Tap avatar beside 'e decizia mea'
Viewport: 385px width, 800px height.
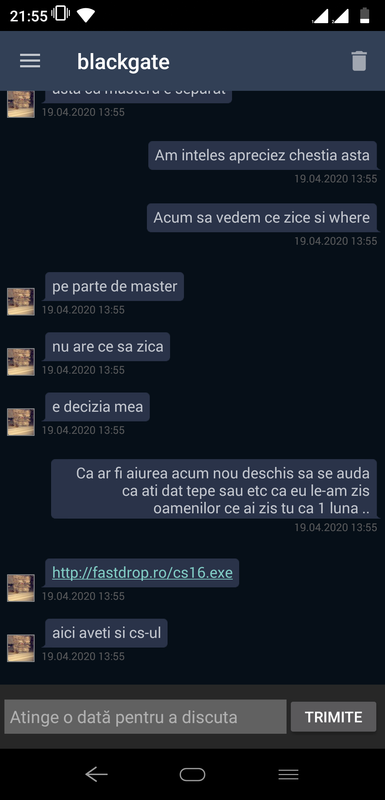tap(21, 422)
